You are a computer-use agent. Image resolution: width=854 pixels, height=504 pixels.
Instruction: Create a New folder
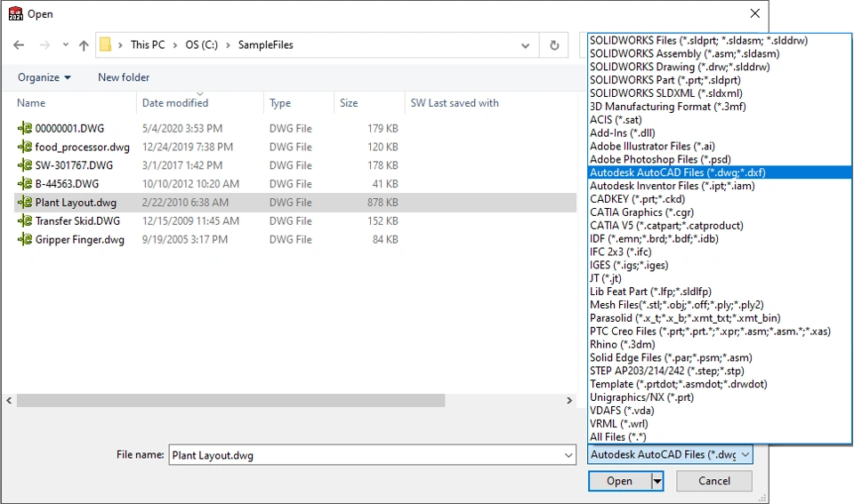tap(124, 77)
